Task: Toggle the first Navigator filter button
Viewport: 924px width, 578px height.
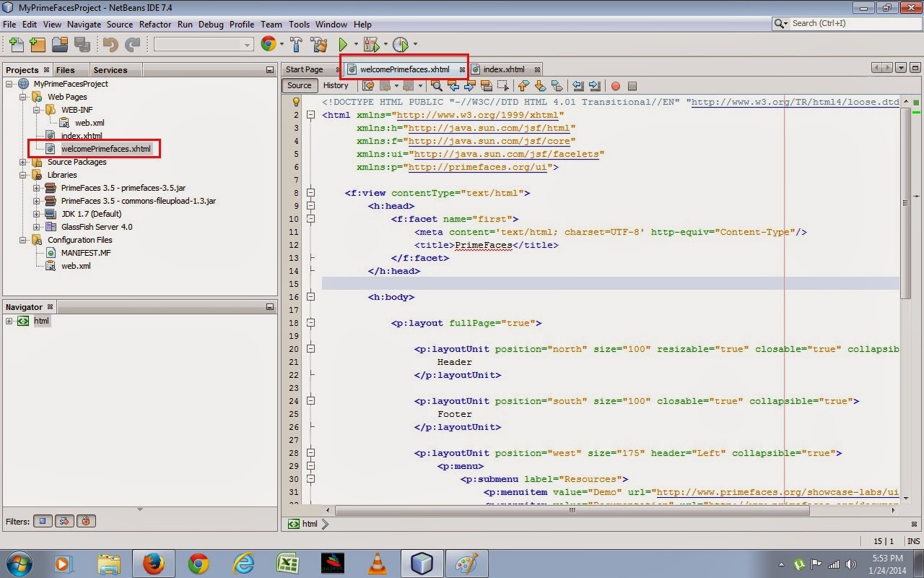Action: (43, 521)
